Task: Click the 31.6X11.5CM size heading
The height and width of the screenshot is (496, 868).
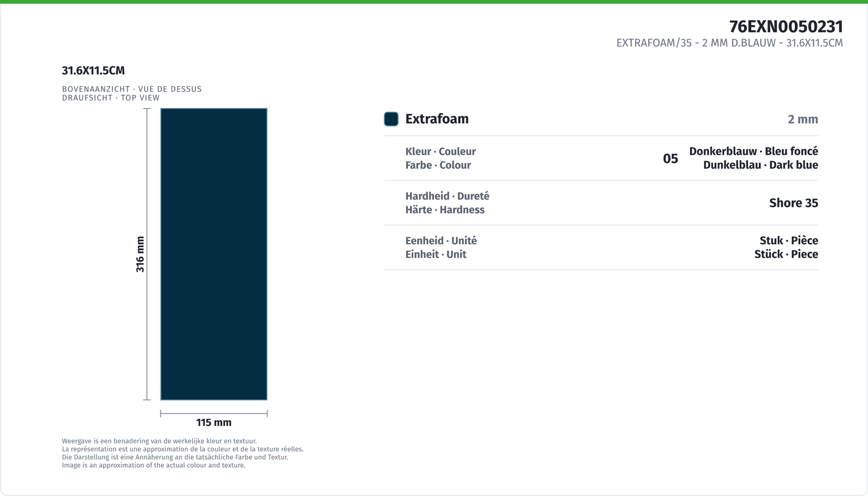Action: coord(93,71)
